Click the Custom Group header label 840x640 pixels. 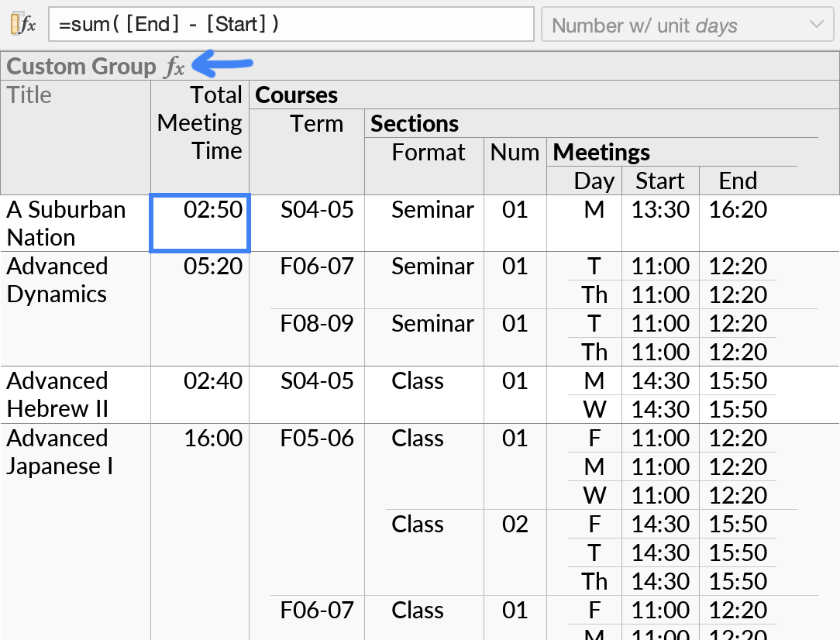80,67
